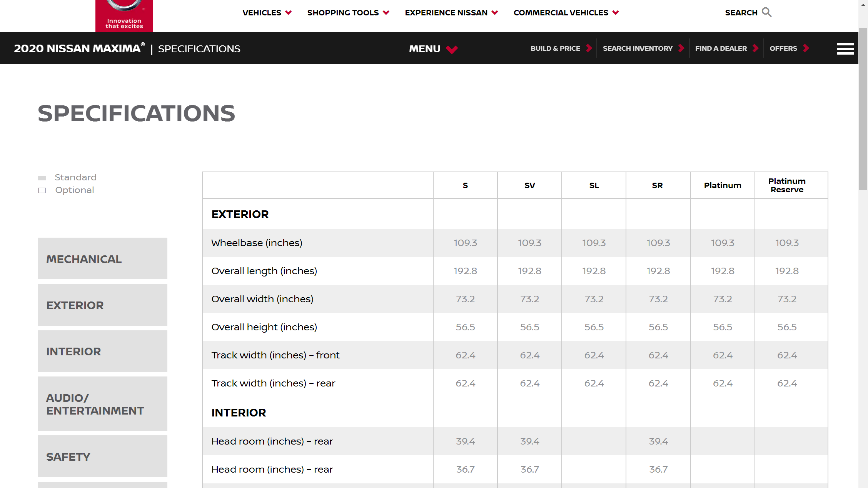Click the search magnifier icon
868x488 pixels.
click(x=766, y=12)
